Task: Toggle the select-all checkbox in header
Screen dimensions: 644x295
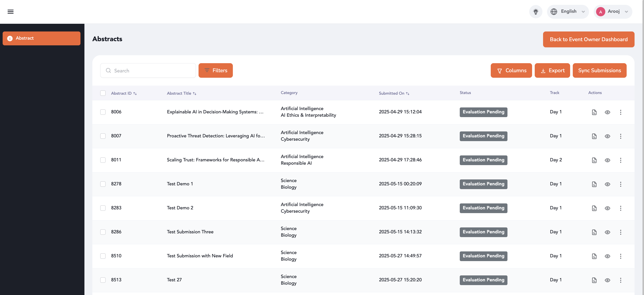Action: pos(103,93)
